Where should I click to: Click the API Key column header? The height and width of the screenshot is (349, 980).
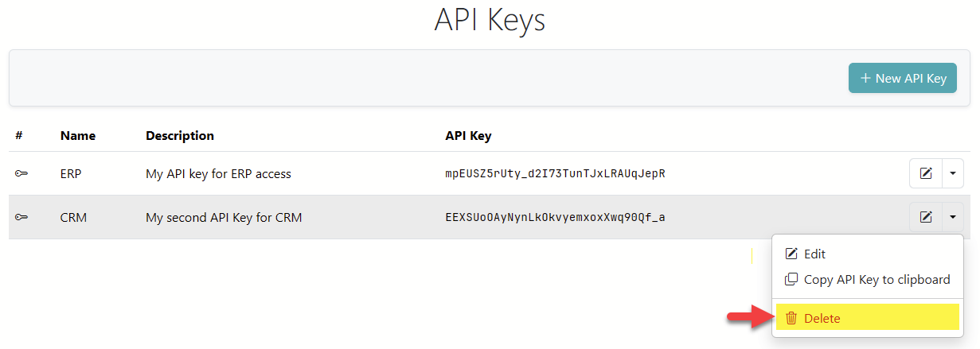(x=468, y=136)
